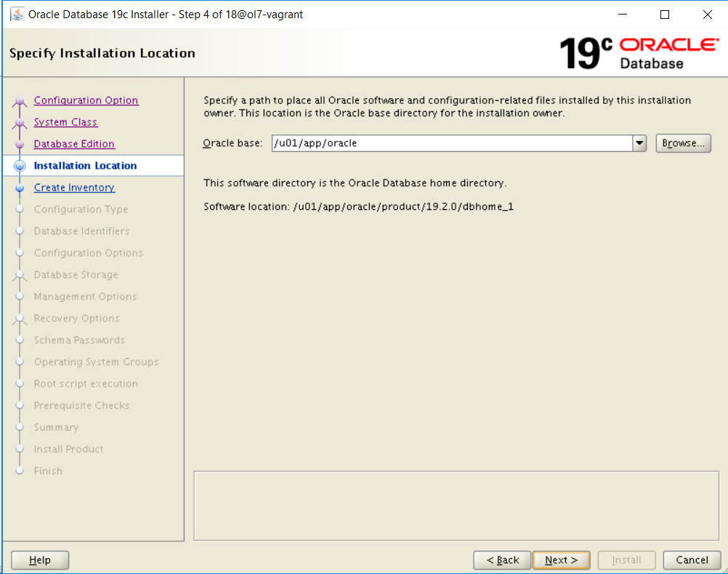The height and width of the screenshot is (574, 728).
Task: Click the Schema Passwords step label
Action: pos(79,341)
